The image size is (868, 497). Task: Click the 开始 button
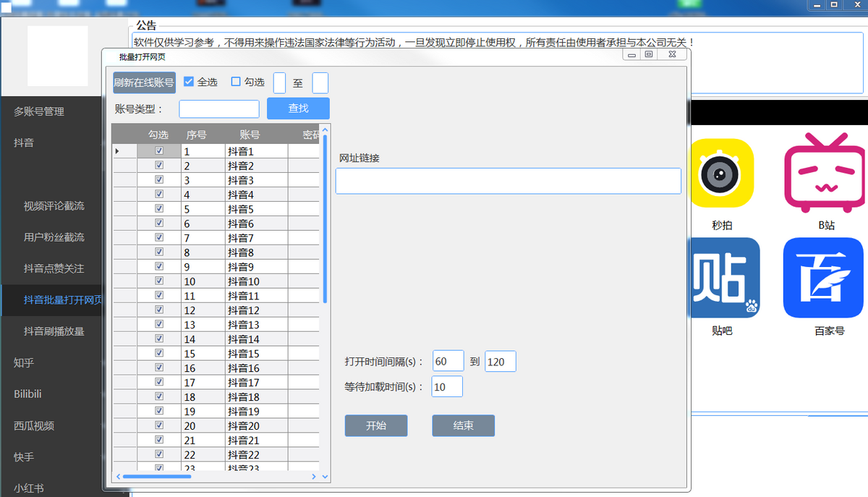point(376,425)
